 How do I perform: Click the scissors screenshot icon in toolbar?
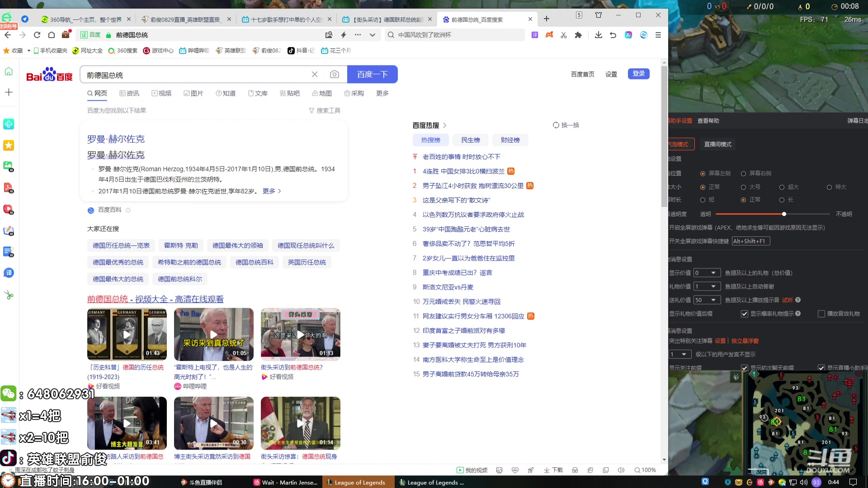click(564, 35)
